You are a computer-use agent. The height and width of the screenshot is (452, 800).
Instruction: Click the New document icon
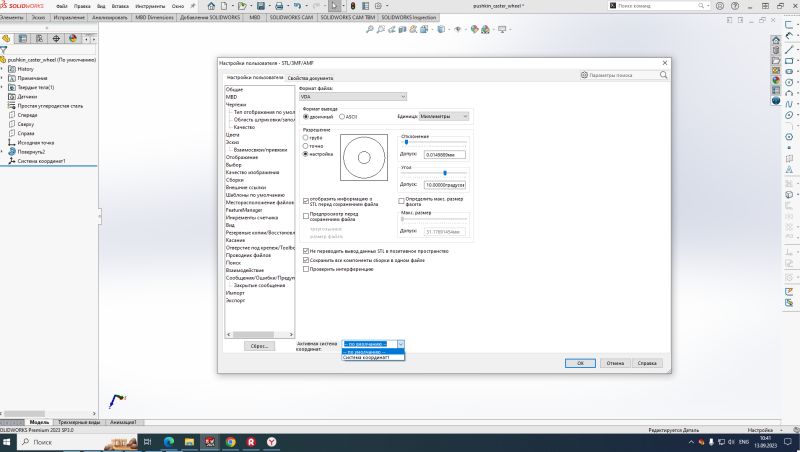pyautogui.click(x=224, y=6)
